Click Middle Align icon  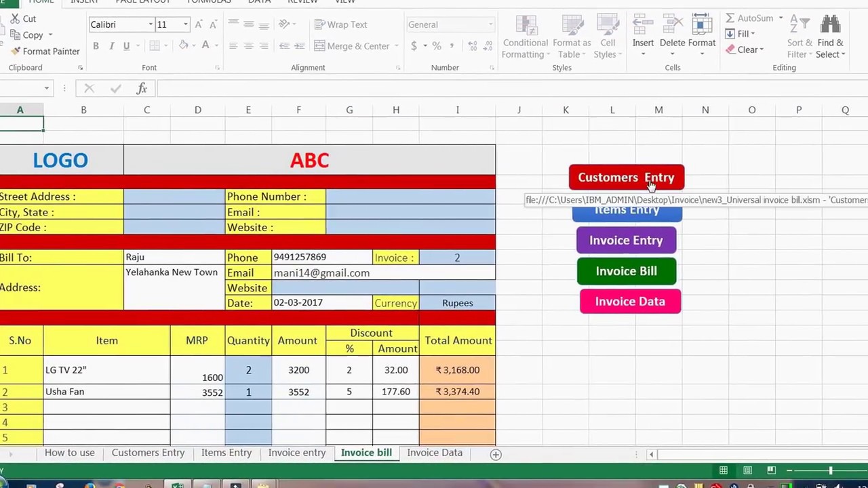tap(249, 24)
